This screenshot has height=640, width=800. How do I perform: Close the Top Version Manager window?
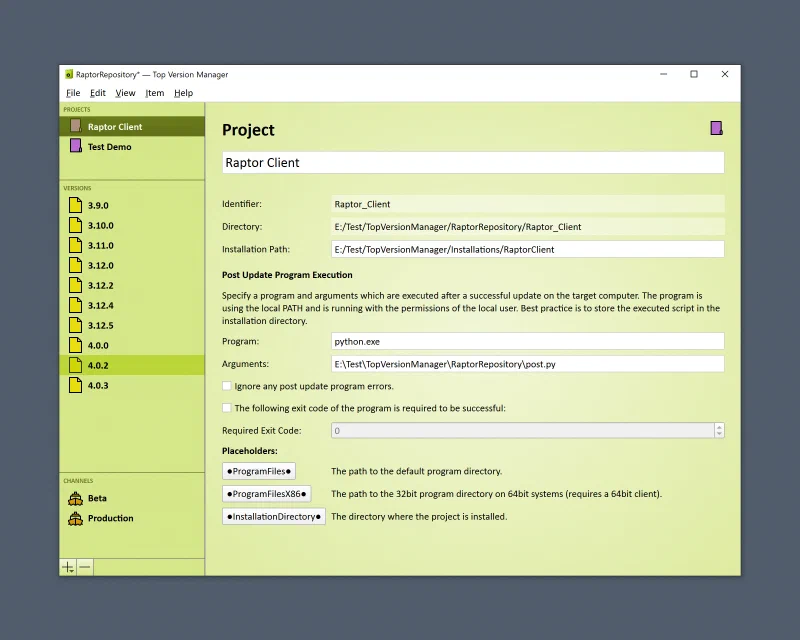pyautogui.click(x=724, y=74)
